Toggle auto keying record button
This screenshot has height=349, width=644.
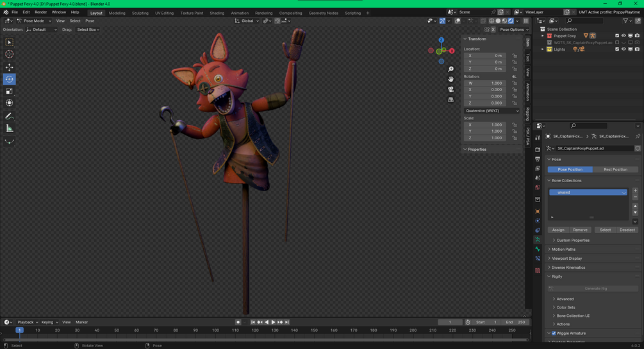238,322
